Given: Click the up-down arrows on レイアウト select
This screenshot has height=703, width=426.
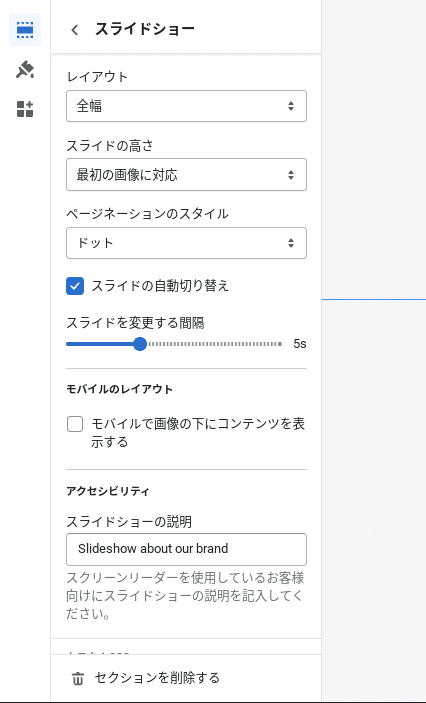Looking at the screenshot, I should tap(291, 106).
